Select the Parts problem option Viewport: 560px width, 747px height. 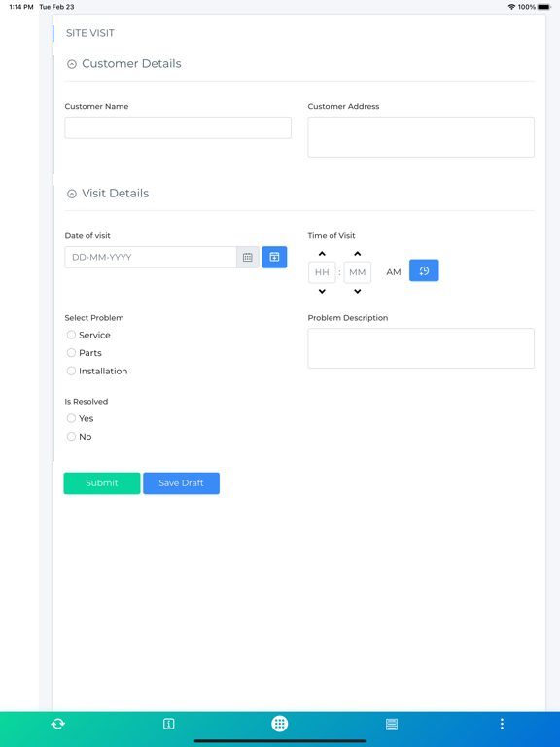[71, 353]
